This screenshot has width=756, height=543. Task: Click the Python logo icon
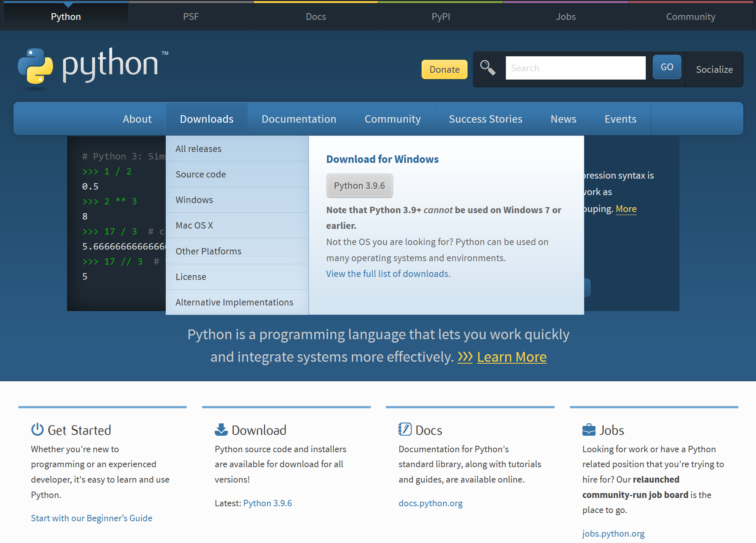click(x=36, y=66)
